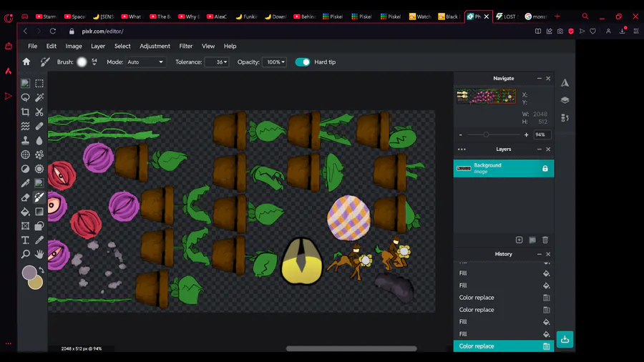The height and width of the screenshot is (362, 644).
Task: Select the highlighted Color replace history step
Action: click(x=504, y=346)
